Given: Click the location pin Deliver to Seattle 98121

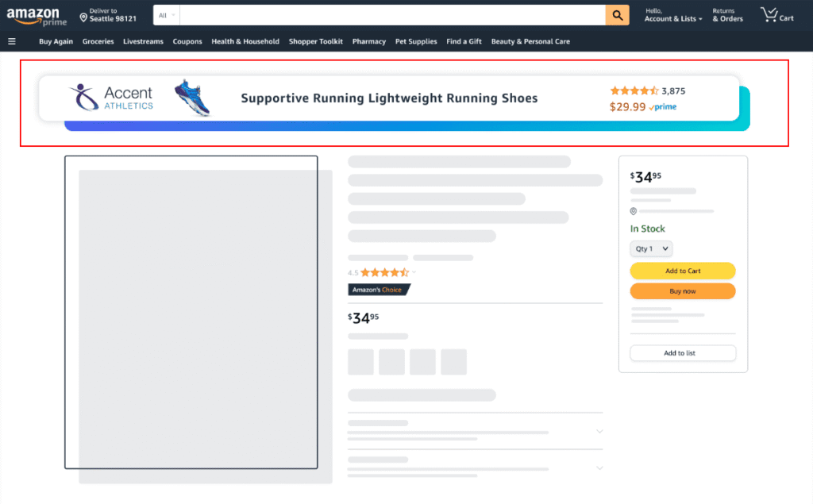Looking at the screenshot, I should pos(108,15).
